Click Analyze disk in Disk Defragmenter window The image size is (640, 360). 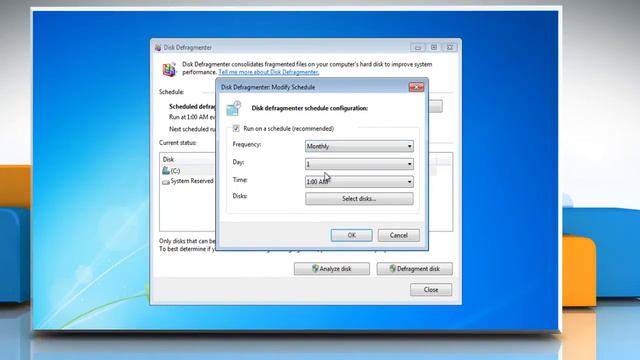[x=331, y=269]
